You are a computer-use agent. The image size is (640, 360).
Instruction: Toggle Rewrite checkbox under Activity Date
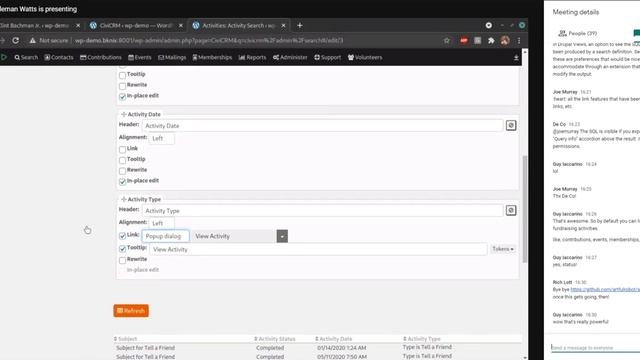122,171
